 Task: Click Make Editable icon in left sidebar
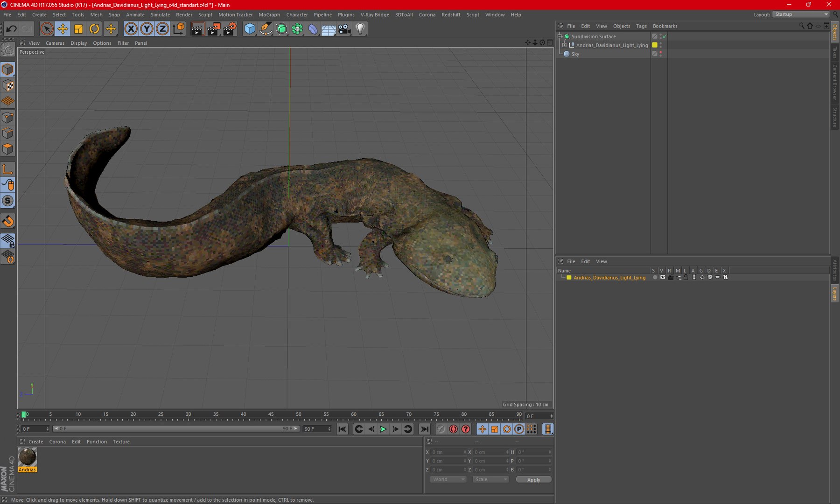pyautogui.click(x=8, y=49)
